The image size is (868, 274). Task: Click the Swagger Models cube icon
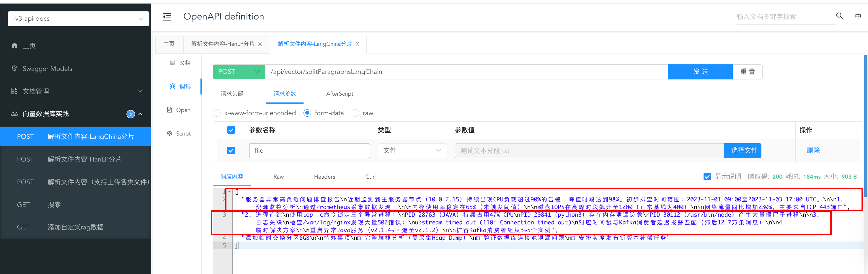click(x=14, y=68)
